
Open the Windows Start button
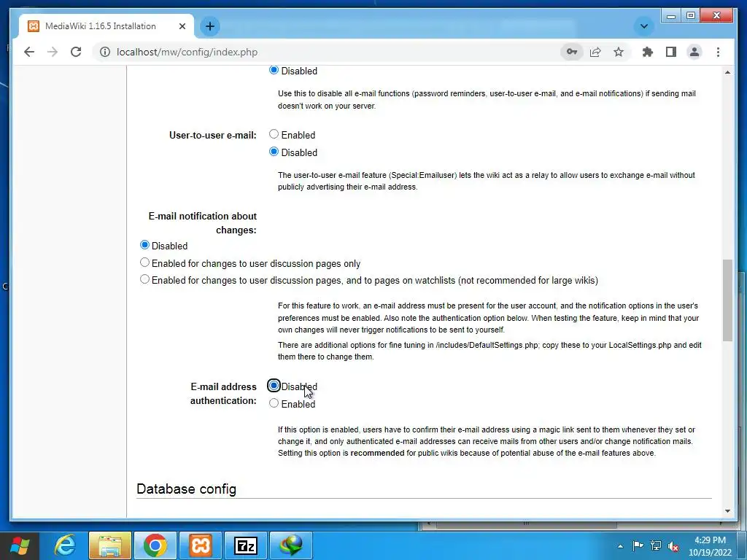pyautogui.click(x=20, y=545)
